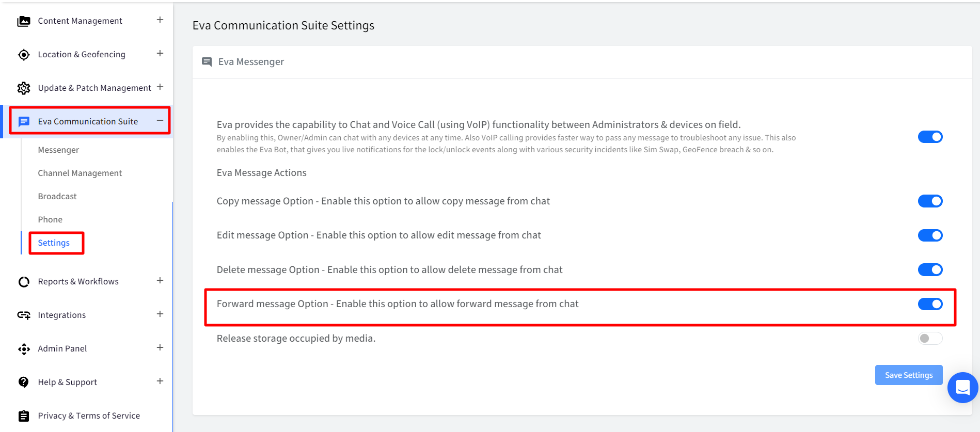Screen dimensions: 980x432
Task: Toggle Eva Chat and Voice Call capability switch
Action: click(930, 137)
